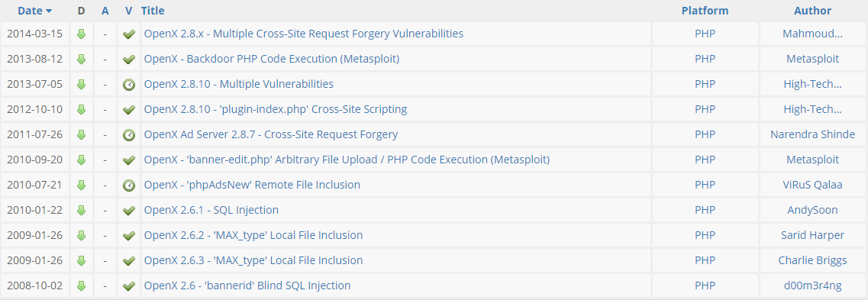Open OpenX 2.6.1 - SQL Injection entry
This screenshot has height=300, width=868.
(x=211, y=211)
